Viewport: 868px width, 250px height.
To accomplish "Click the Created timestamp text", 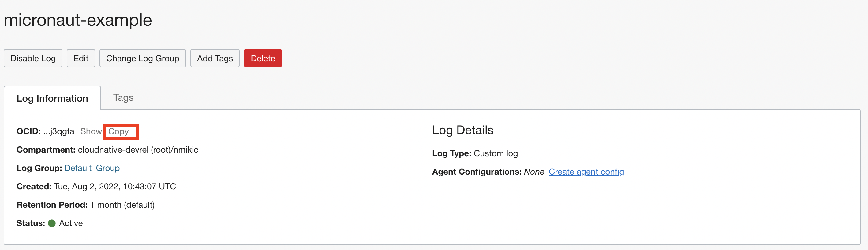I will coord(114,187).
